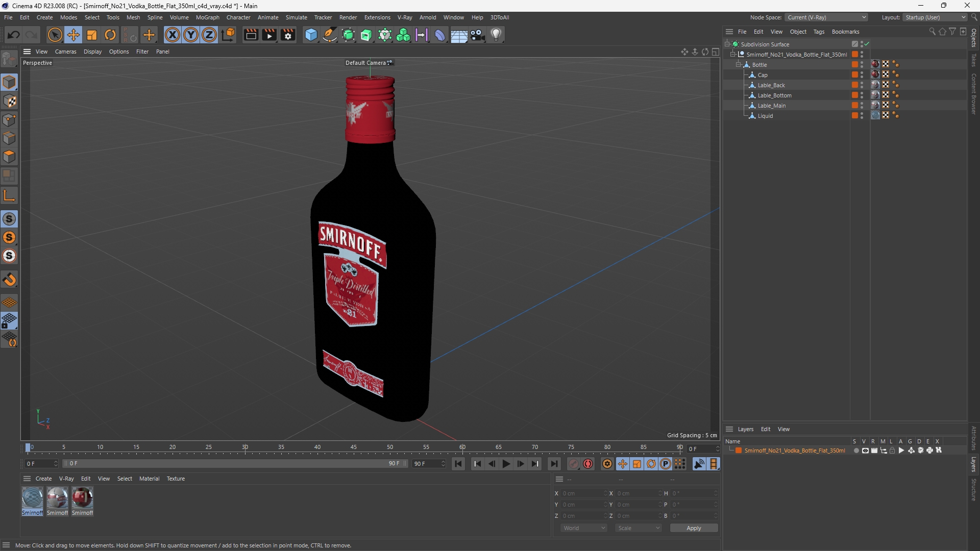Click Play Forwards button
The height and width of the screenshot is (551, 980).
coord(506,464)
